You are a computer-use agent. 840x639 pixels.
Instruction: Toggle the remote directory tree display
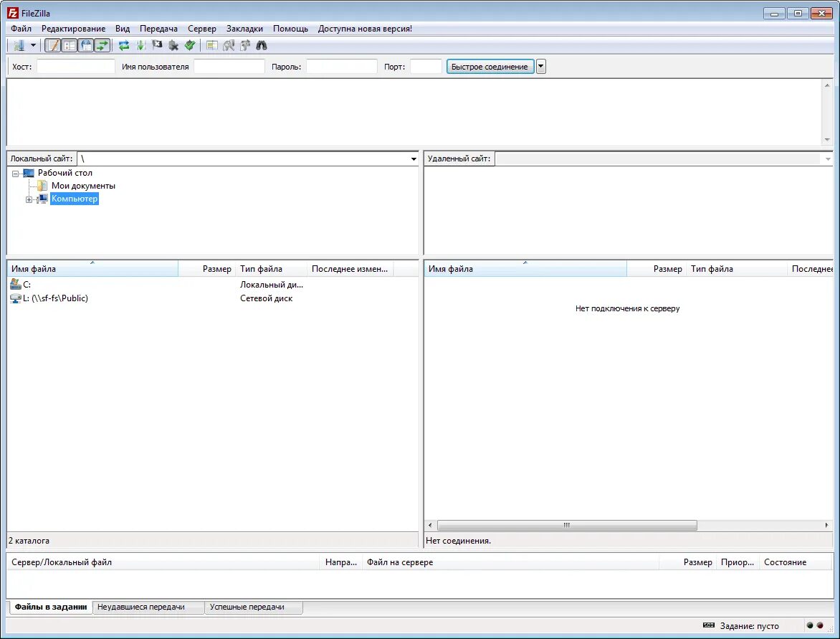[86, 46]
